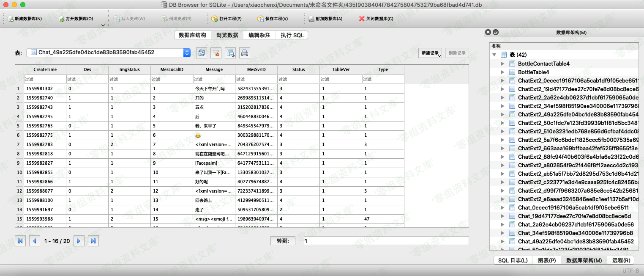
Task: Go to previous page of records
Action: (34, 241)
